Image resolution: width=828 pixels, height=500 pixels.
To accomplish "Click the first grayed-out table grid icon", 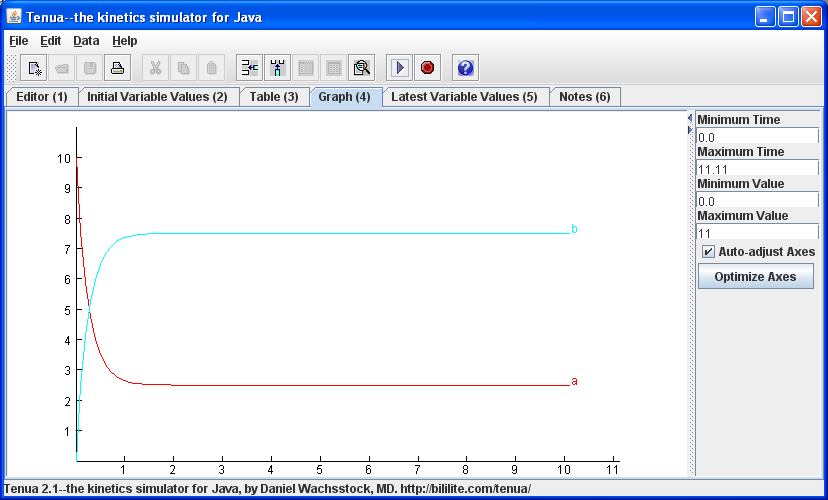I will tap(305, 68).
